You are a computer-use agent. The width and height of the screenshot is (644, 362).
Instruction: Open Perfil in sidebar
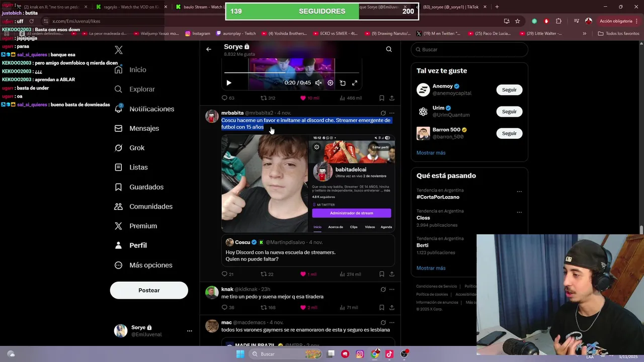[130, 245]
